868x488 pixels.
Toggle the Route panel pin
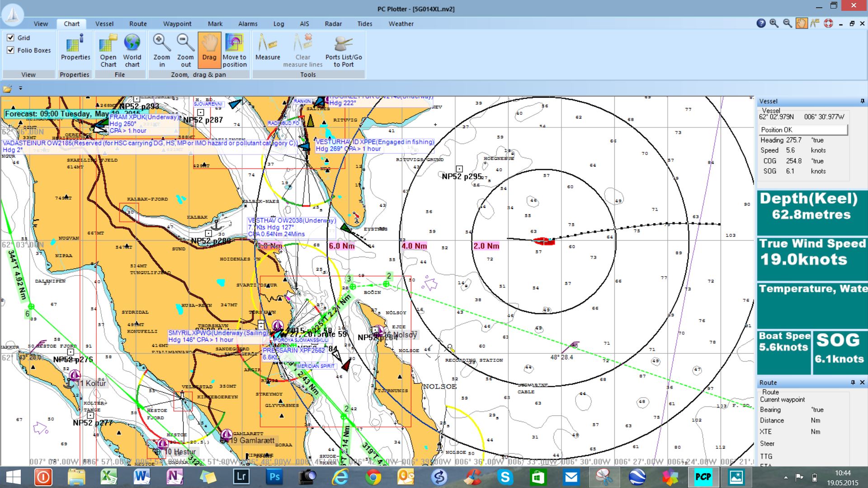853,382
